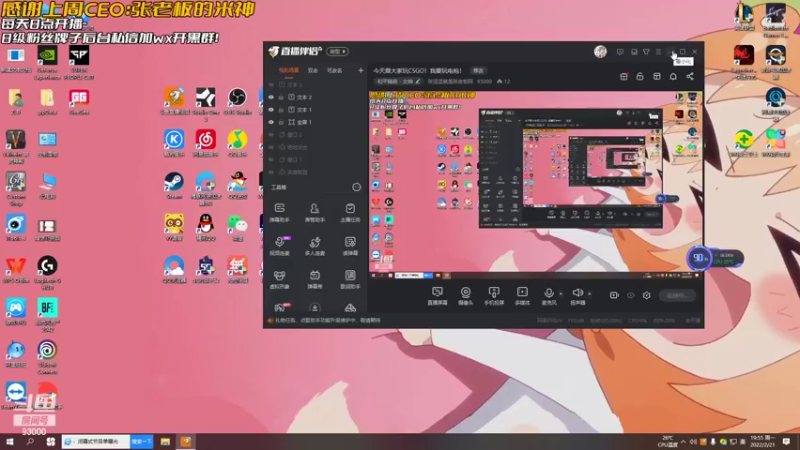Show the hidden 窗口 1 layer

pos(271,160)
